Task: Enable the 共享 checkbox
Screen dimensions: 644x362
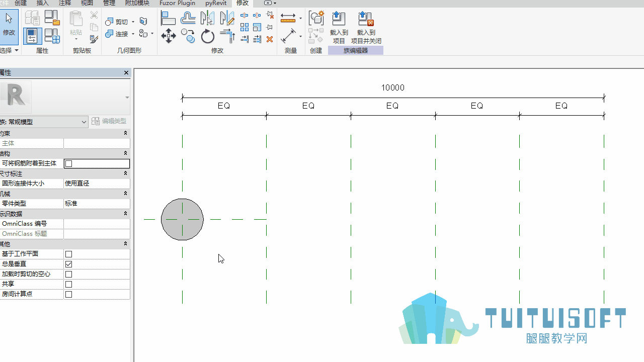Action: click(x=69, y=284)
